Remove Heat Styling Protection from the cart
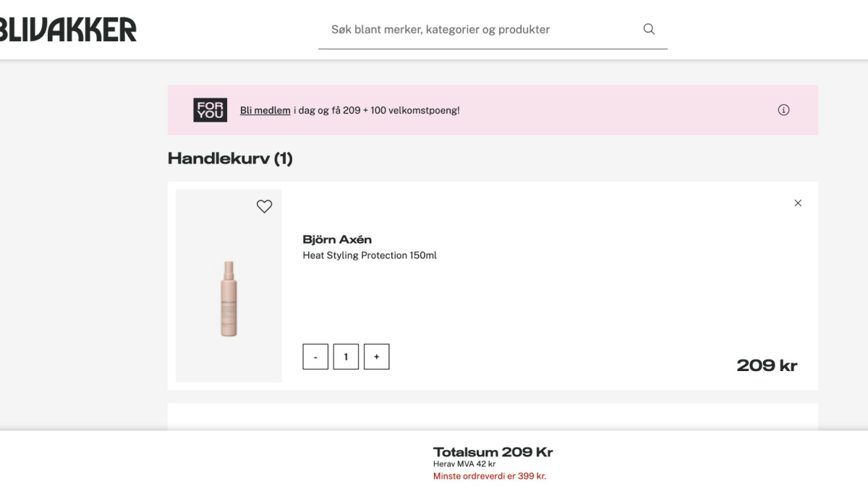868x494 pixels. click(x=798, y=203)
